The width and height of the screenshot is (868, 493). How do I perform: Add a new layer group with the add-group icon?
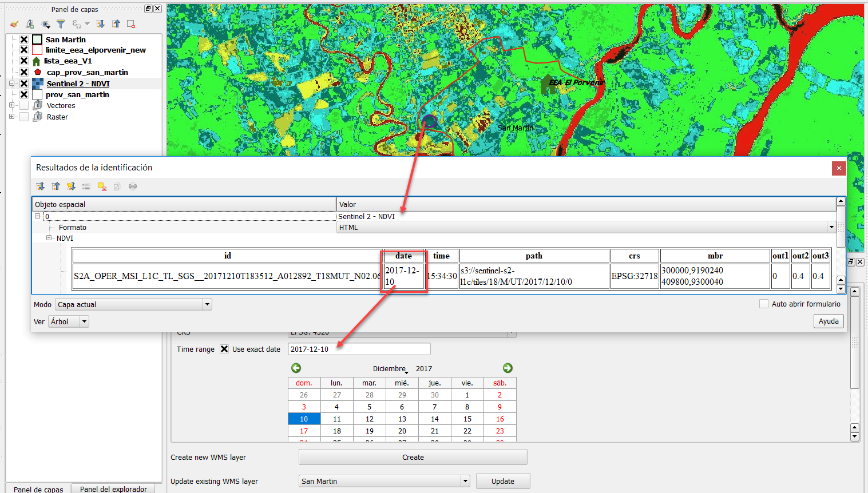coord(29,24)
